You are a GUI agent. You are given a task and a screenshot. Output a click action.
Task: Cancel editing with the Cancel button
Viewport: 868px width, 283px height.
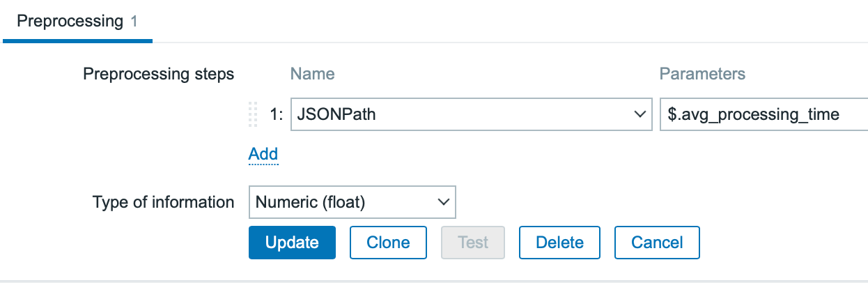657,243
